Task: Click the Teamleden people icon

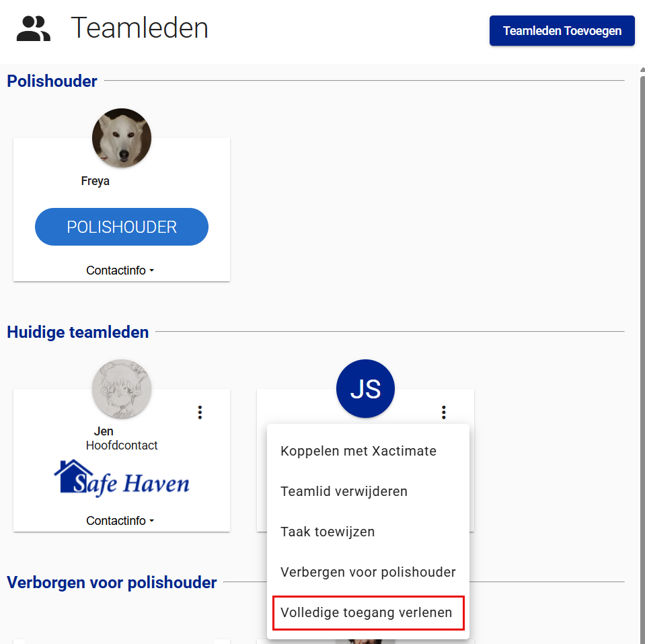Action: 34,28
